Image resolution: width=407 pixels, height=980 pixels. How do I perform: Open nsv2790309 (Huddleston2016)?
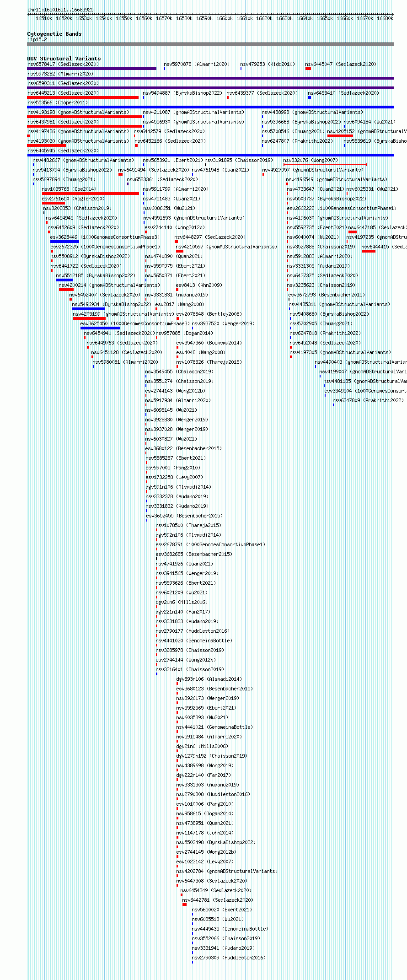click(229, 958)
